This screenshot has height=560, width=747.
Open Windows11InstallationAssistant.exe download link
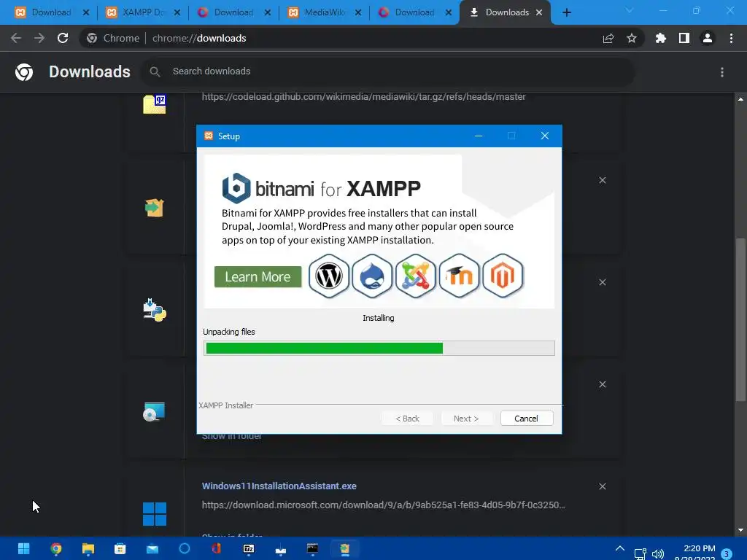click(279, 486)
